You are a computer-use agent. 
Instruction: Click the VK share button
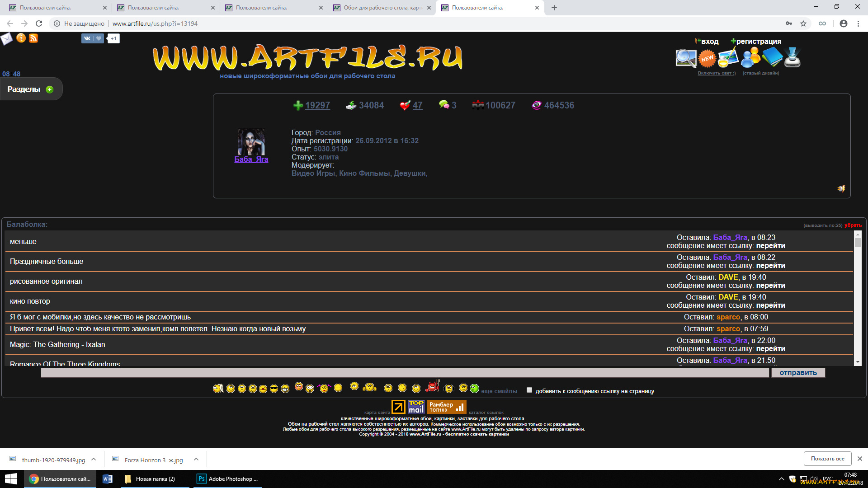(x=87, y=38)
